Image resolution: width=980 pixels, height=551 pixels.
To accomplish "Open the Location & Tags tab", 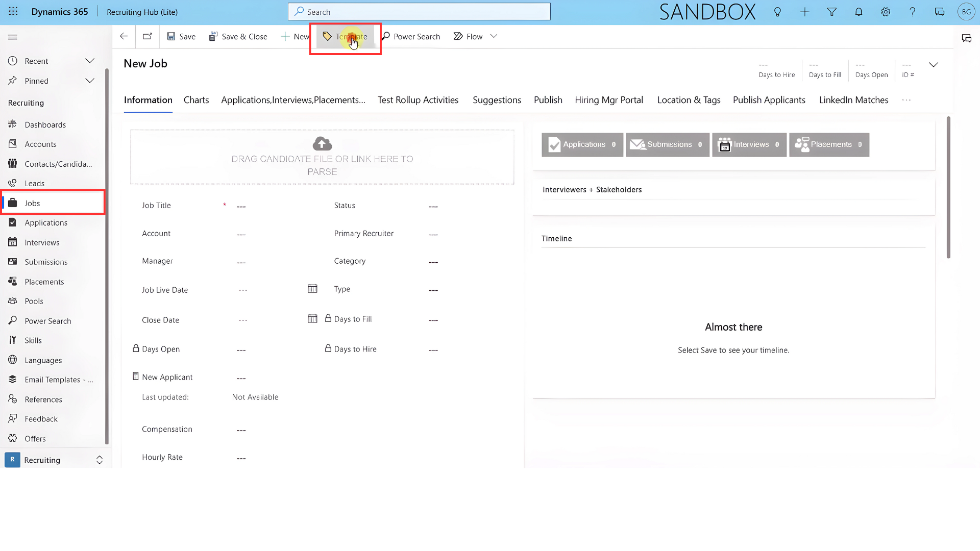I will (x=689, y=100).
